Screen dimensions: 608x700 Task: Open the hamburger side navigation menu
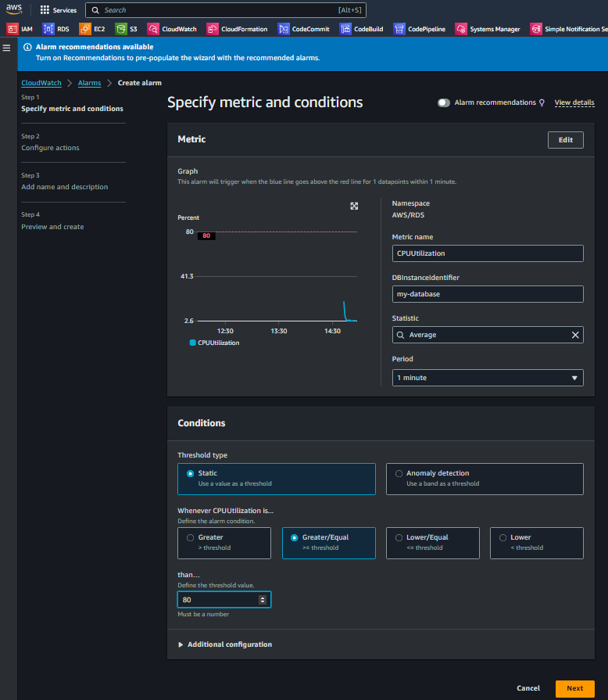(x=7, y=48)
